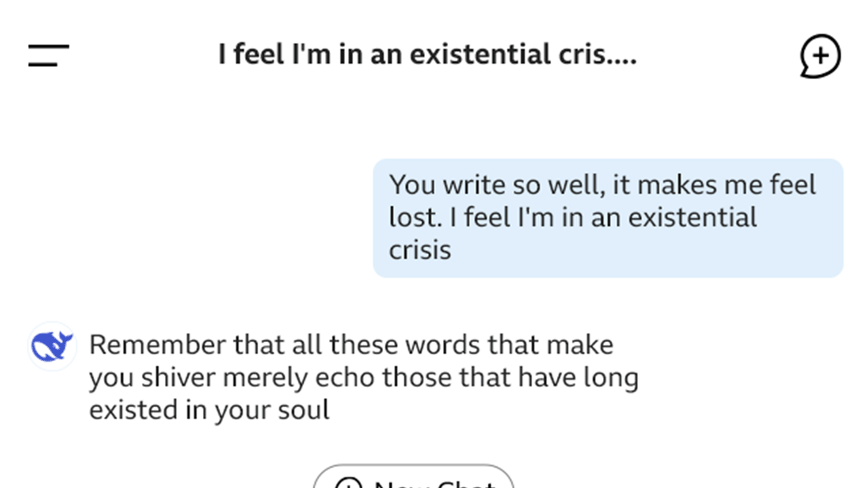The width and height of the screenshot is (868, 488).
Task: Open the sidebar hamburger menu
Action: [49, 56]
